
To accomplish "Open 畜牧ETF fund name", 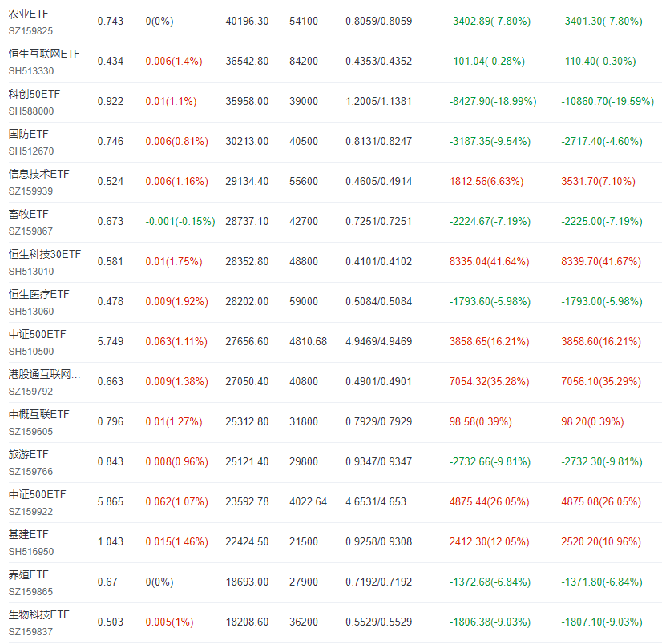I will click(x=29, y=215).
